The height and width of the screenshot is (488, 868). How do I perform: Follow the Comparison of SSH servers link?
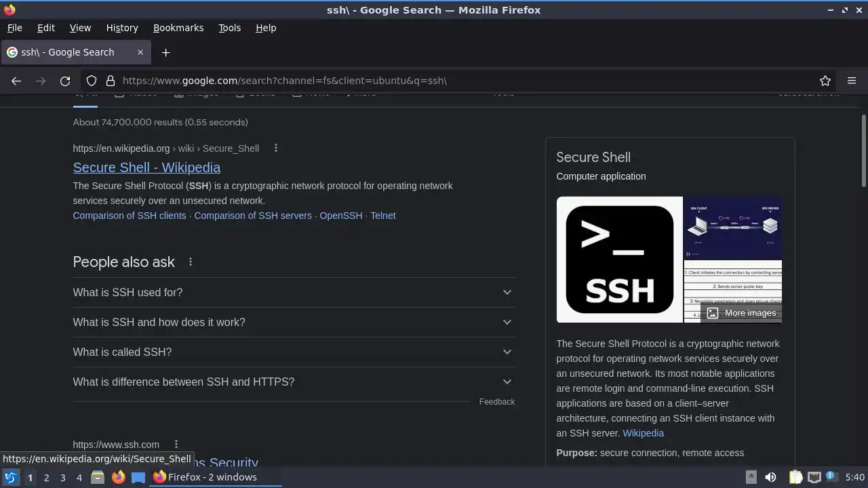tap(253, 216)
